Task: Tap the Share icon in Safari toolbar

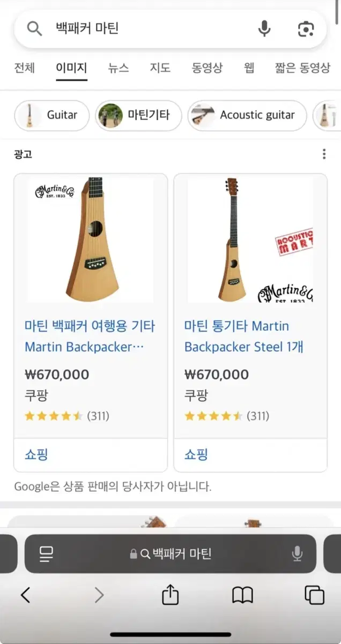Action: (x=171, y=595)
